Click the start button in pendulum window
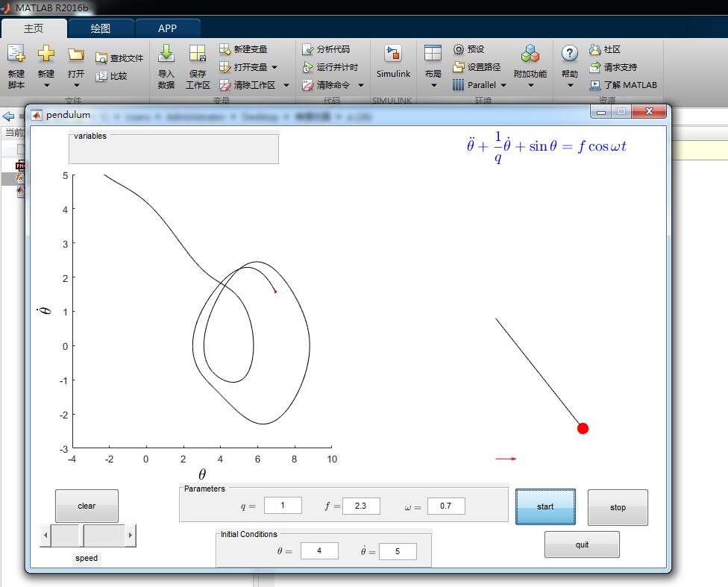 (545, 506)
